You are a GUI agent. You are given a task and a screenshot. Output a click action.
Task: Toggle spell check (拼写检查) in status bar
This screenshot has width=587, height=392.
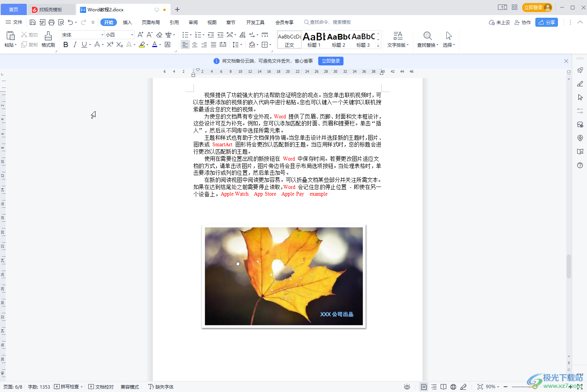click(68, 387)
